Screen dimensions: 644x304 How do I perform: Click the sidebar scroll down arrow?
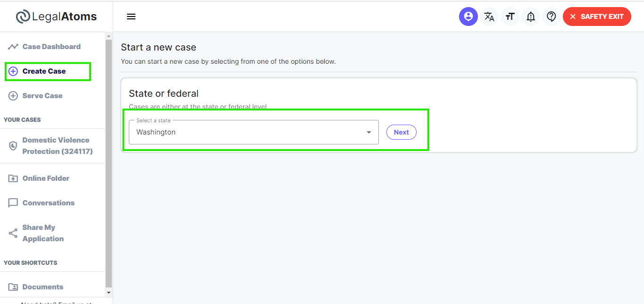pos(109,293)
